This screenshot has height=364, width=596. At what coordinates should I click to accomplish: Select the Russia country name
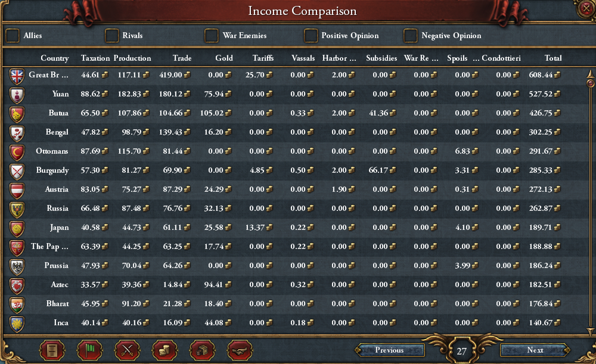coord(57,209)
